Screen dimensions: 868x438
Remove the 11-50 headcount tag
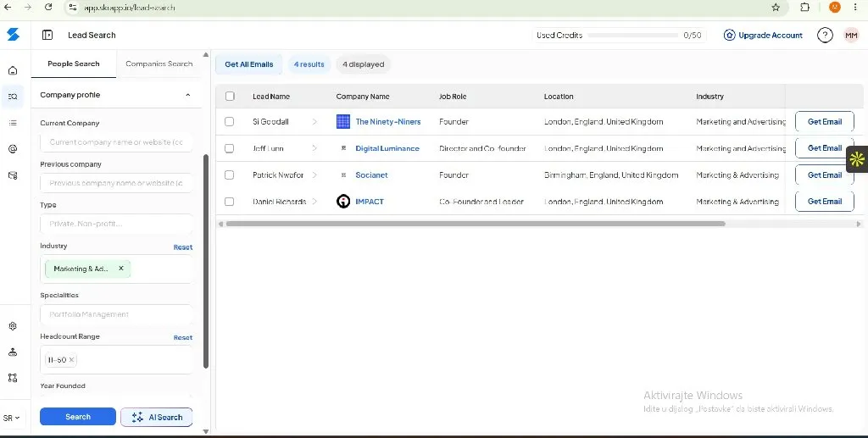71,359
